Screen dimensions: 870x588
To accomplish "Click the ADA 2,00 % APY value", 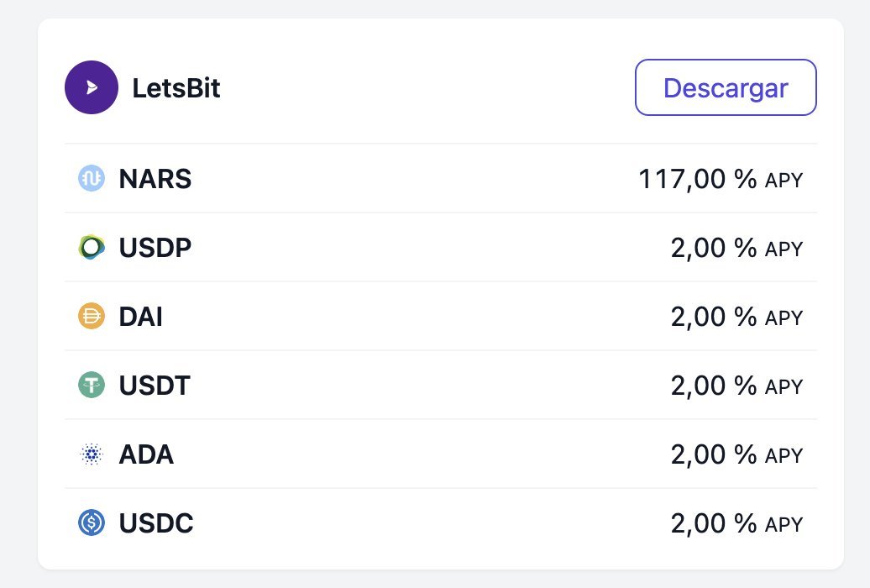I will 736,454.
